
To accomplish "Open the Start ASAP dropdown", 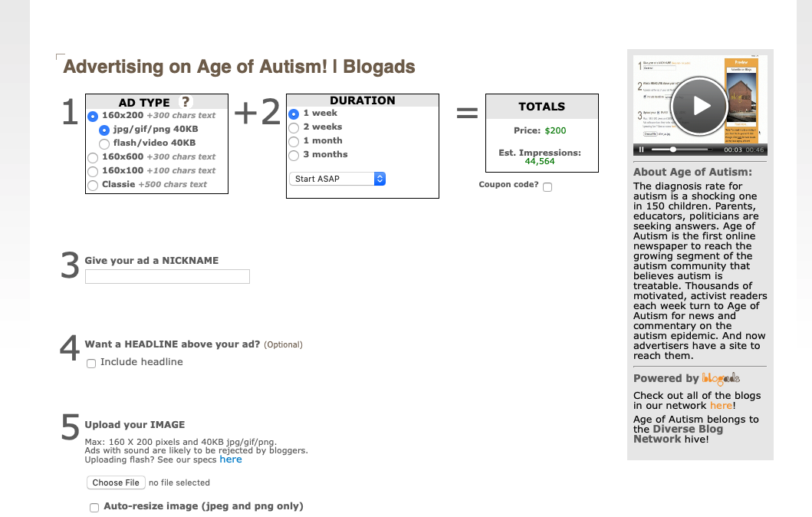I will pyautogui.click(x=337, y=179).
